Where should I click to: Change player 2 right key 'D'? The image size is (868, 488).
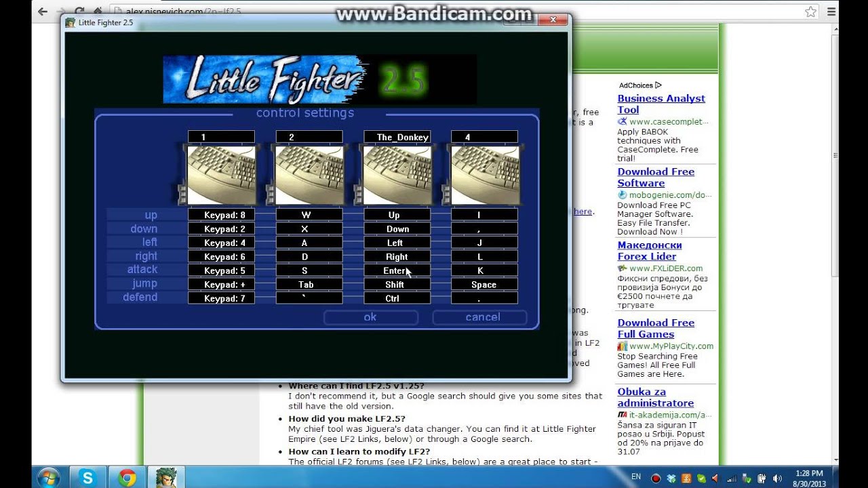pyautogui.click(x=309, y=257)
